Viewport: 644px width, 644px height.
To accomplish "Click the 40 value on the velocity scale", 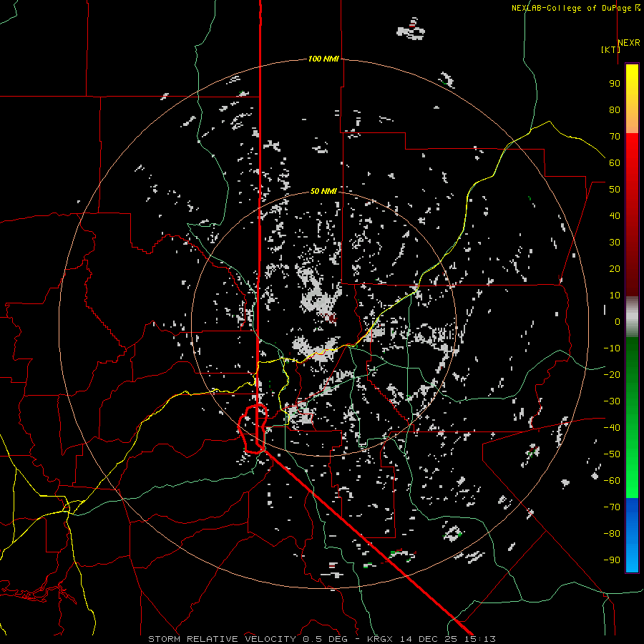I will (615, 215).
